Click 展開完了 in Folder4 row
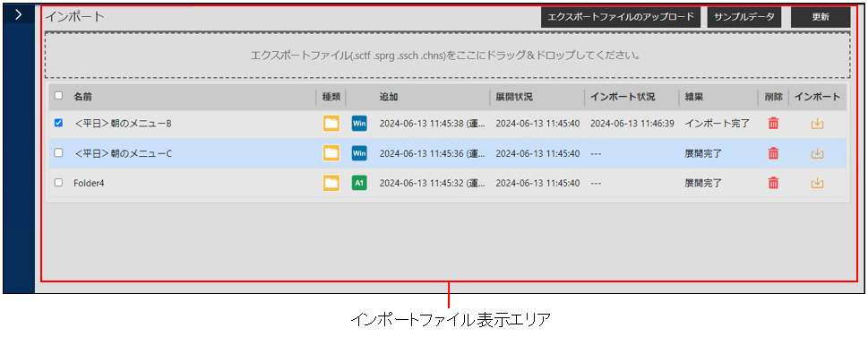868x337 pixels. coord(703,182)
